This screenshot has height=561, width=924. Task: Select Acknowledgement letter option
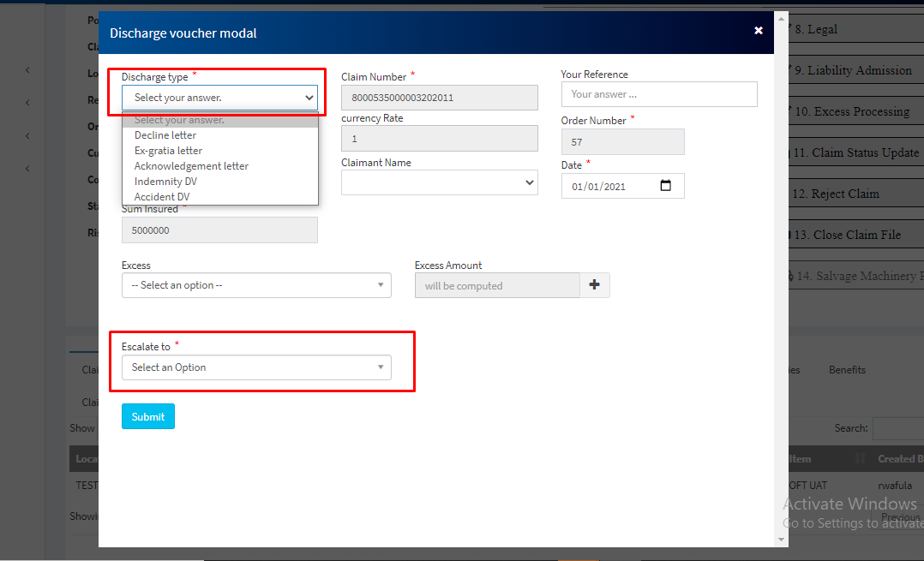[191, 166]
